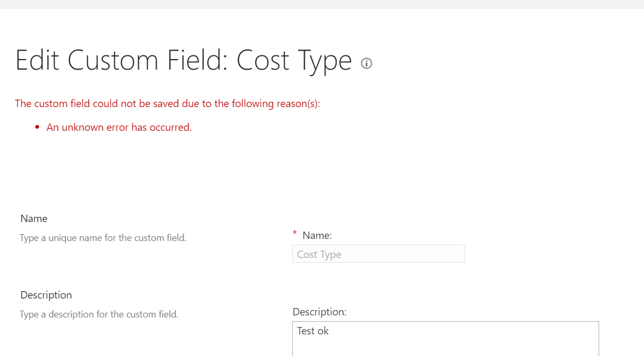This screenshot has width=644, height=356.
Task: Focus the Name input field containing Cost Type
Action: [x=378, y=254]
